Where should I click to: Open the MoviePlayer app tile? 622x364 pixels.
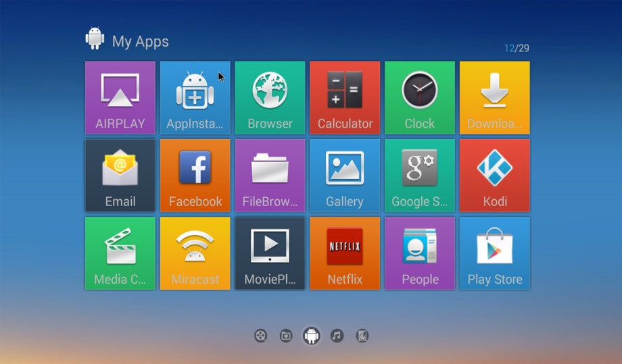point(270,253)
